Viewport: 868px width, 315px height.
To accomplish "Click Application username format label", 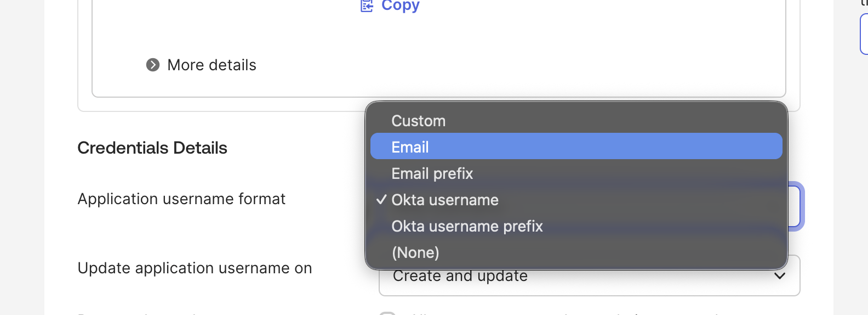I will [x=181, y=199].
